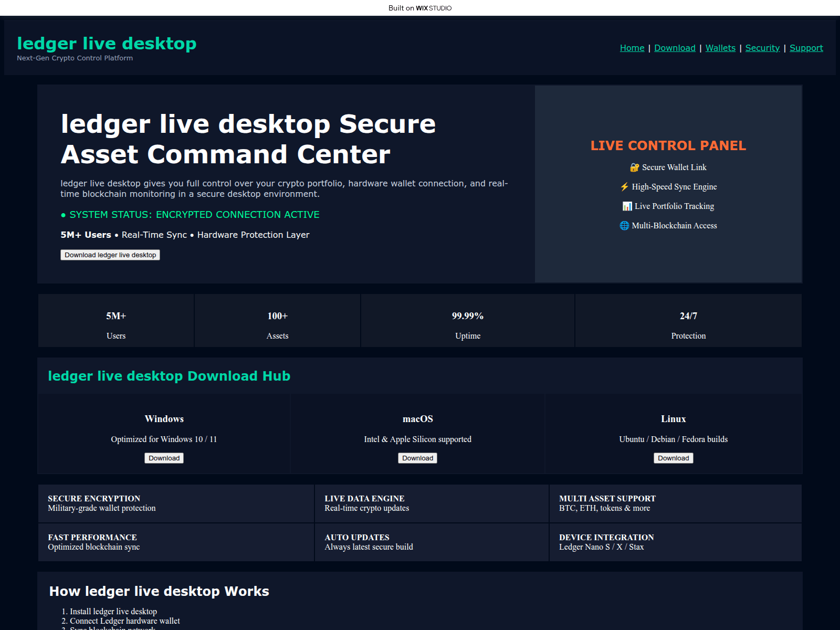
Task: Click the SECURE ENCRYPTION feature title
Action: 94,499
